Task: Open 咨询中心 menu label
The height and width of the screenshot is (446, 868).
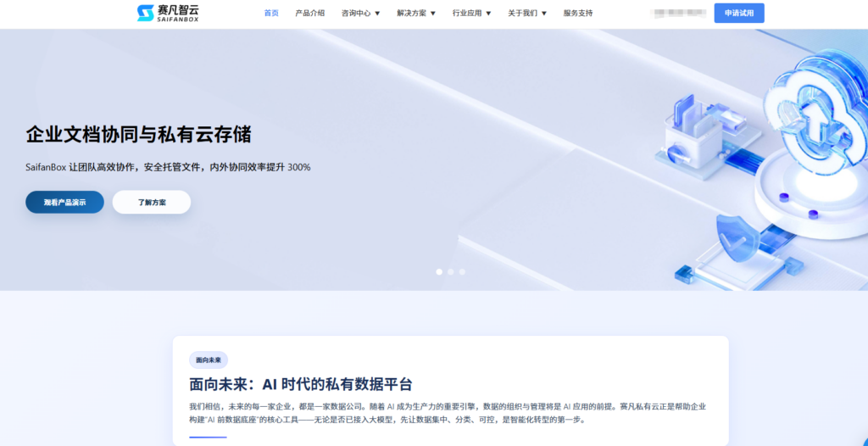Action: 356,14
